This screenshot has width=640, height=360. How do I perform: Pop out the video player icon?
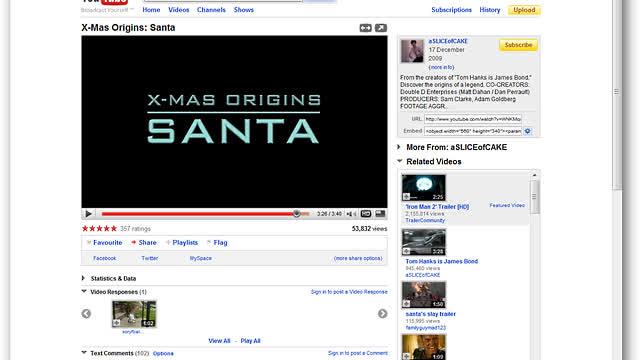pos(381,28)
